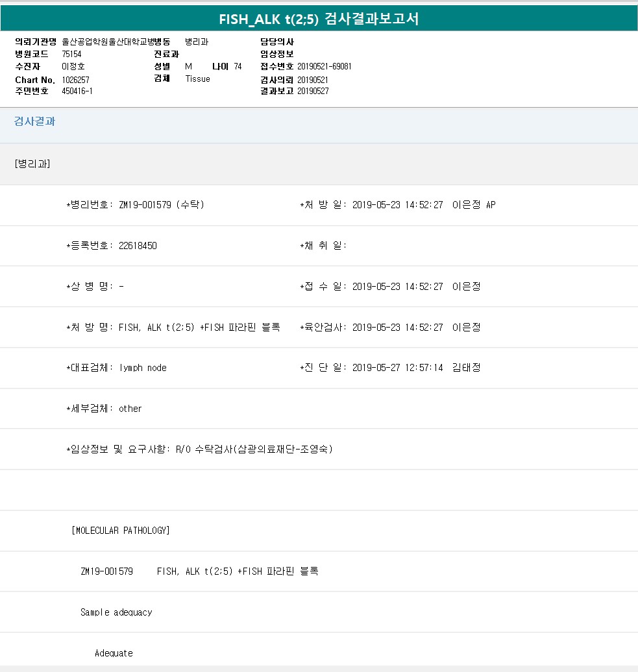
Task: Click 접수번호 value 20190521-69081
Action: [324, 66]
